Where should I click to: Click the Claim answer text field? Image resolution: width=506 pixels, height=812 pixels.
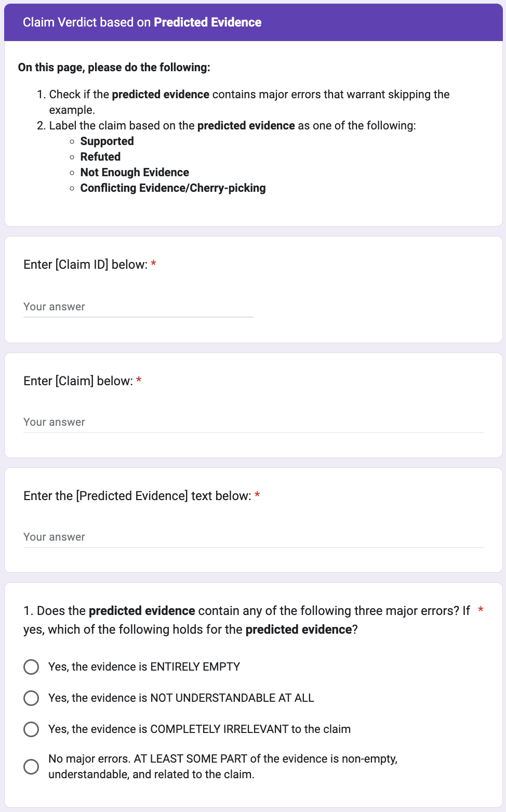click(253, 422)
